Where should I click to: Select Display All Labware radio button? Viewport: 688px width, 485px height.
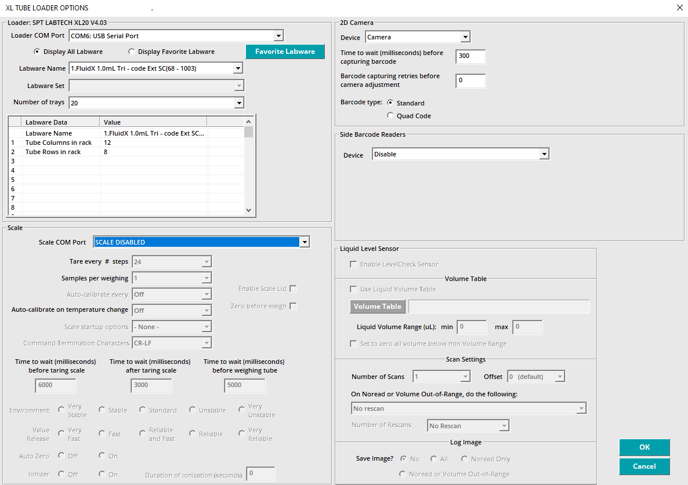[37, 52]
